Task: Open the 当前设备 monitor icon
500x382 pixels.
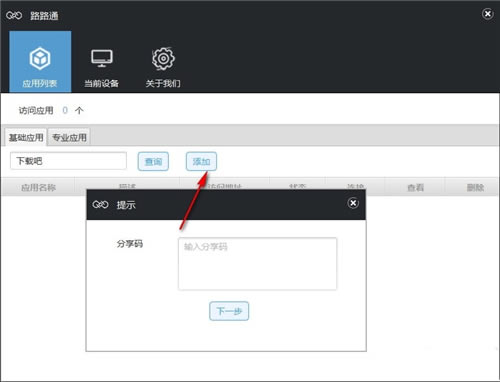Action: pos(102,58)
